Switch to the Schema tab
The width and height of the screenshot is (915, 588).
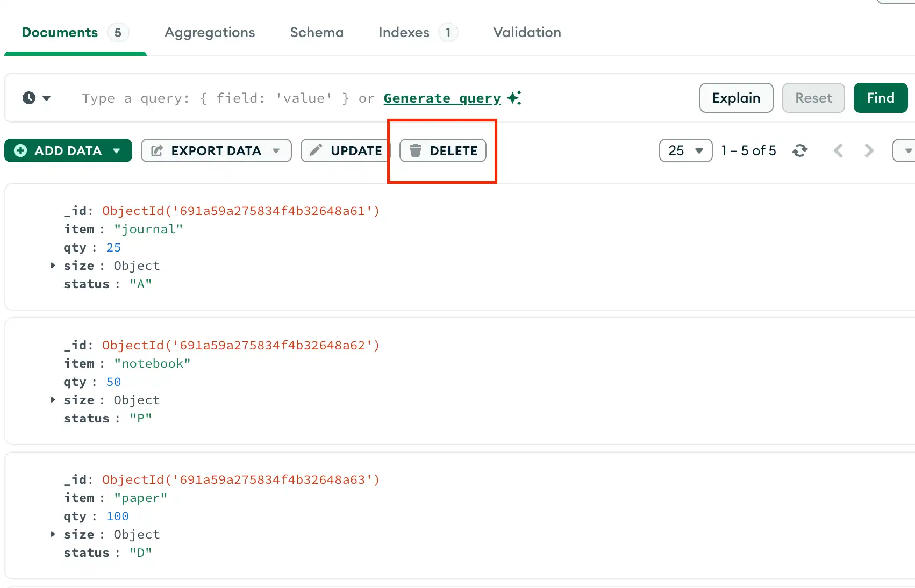point(317,32)
